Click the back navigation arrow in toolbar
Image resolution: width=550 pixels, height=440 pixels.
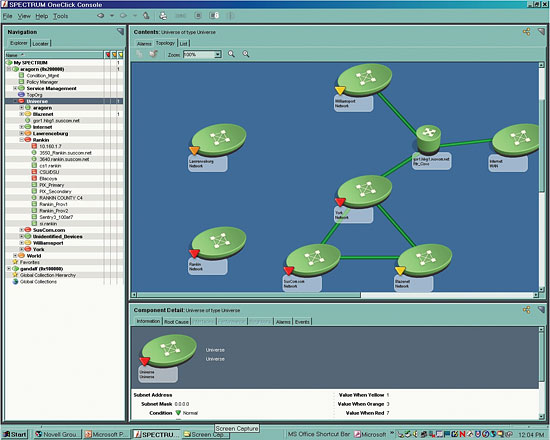pyautogui.click(x=101, y=16)
